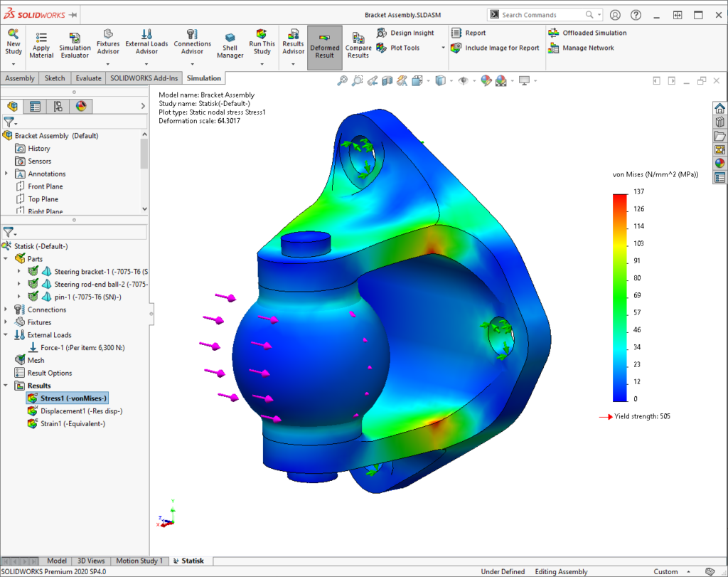
Task: Click the Design Insight icon
Action: click(x=382, y=33)
